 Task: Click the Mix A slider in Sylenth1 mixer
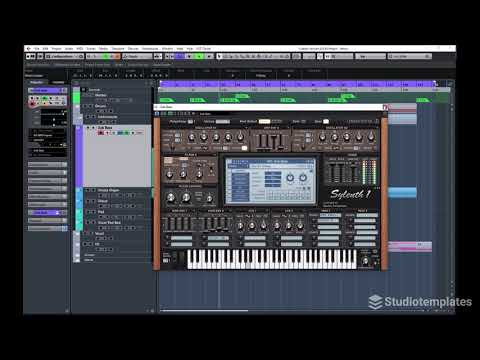(332, 172)
